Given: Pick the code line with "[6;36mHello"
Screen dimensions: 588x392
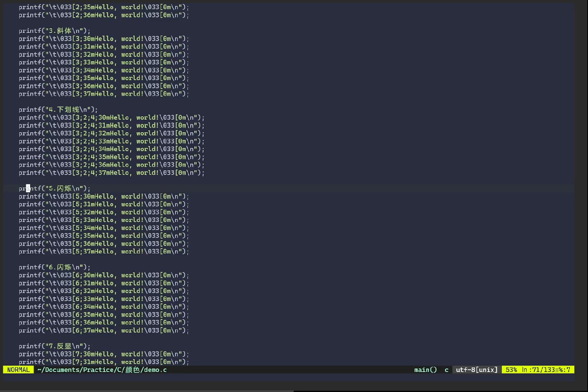Looking at the screenshot, I should (x=104, y=322).
